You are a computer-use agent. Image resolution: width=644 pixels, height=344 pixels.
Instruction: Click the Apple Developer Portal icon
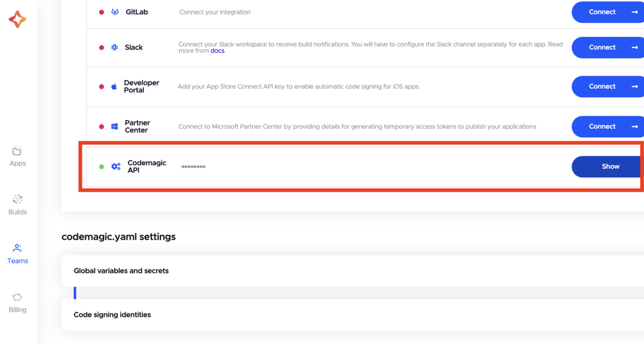[114, 86]
